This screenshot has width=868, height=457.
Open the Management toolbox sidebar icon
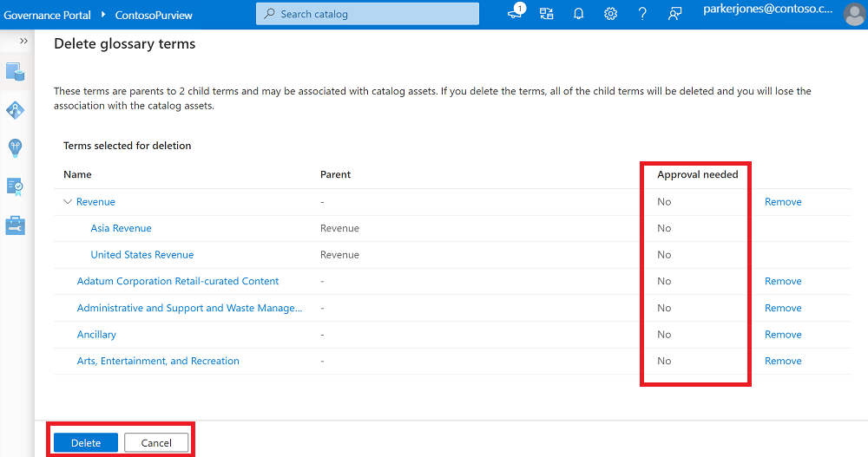click(16, 225)
